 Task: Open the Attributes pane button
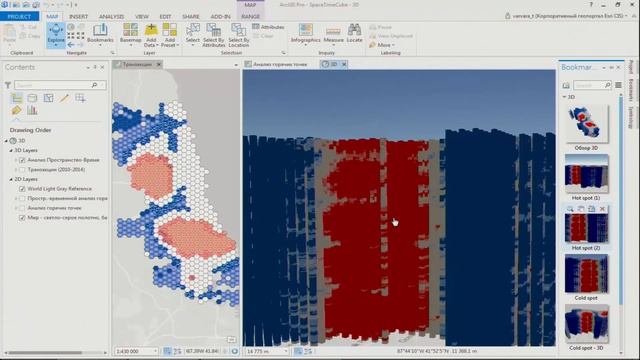(268, 27)
